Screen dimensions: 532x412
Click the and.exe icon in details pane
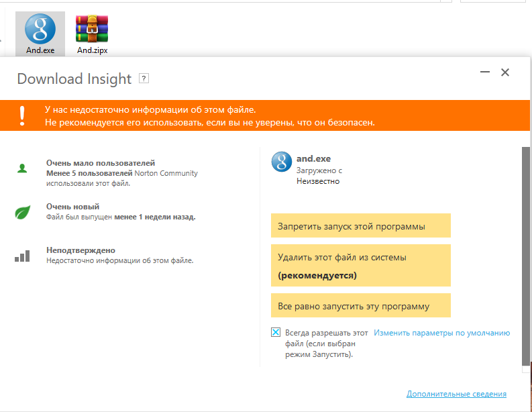click(x=280, y=162)
